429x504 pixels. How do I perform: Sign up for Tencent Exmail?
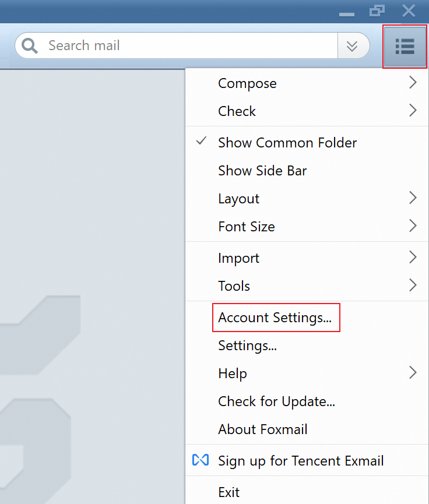click(300, 461)
